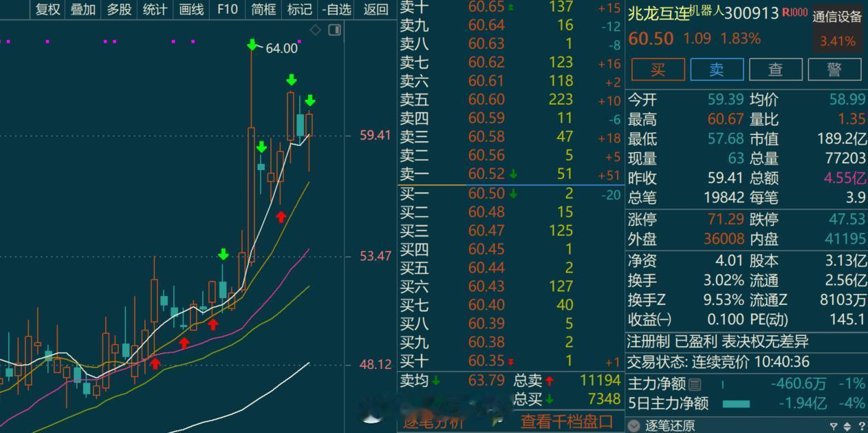Viewport: 868px width, 433px height.
Task: Click the PE(动) value 145.1
Action: tap(847, 319)
